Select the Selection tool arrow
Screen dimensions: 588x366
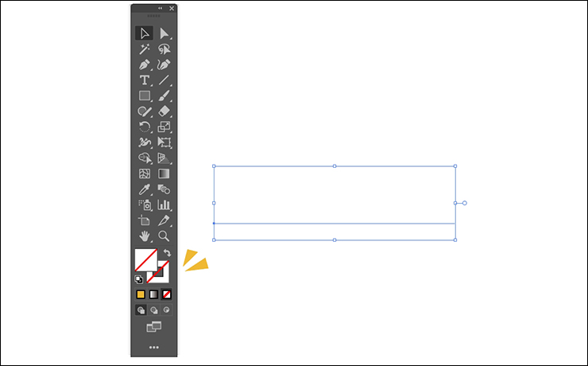coord(145,33)
